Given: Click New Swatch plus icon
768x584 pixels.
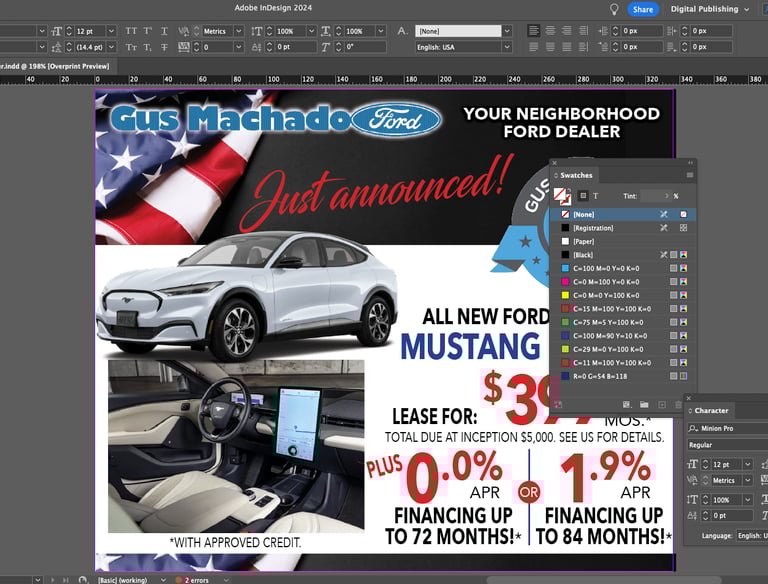Looking at the screenshot, I should [662, 405].
